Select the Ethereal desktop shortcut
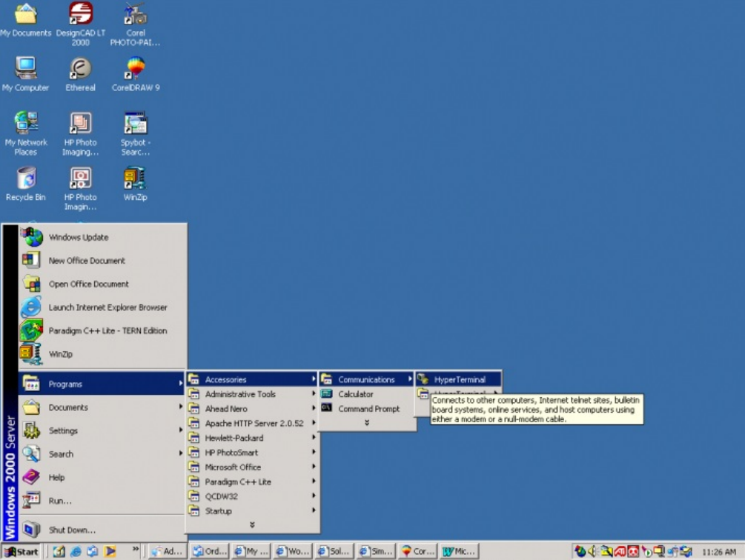Viewport: 745px width, 560px height. click(80, 74)
